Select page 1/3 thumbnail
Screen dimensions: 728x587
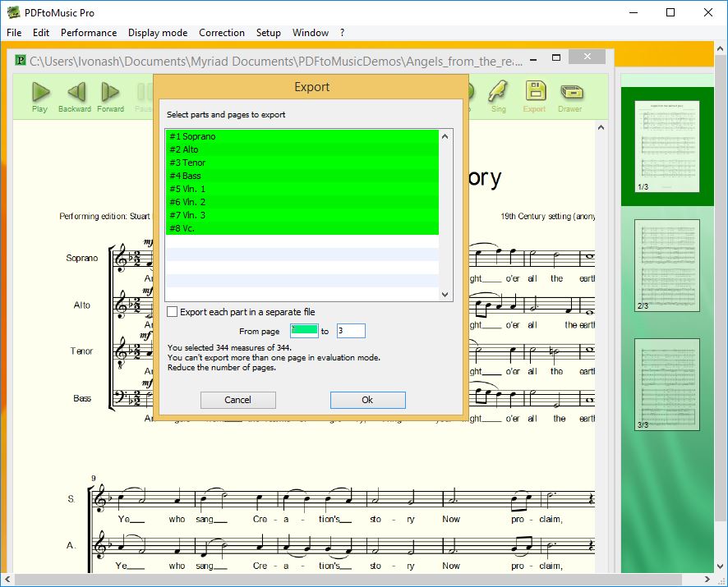coord(667,146)
